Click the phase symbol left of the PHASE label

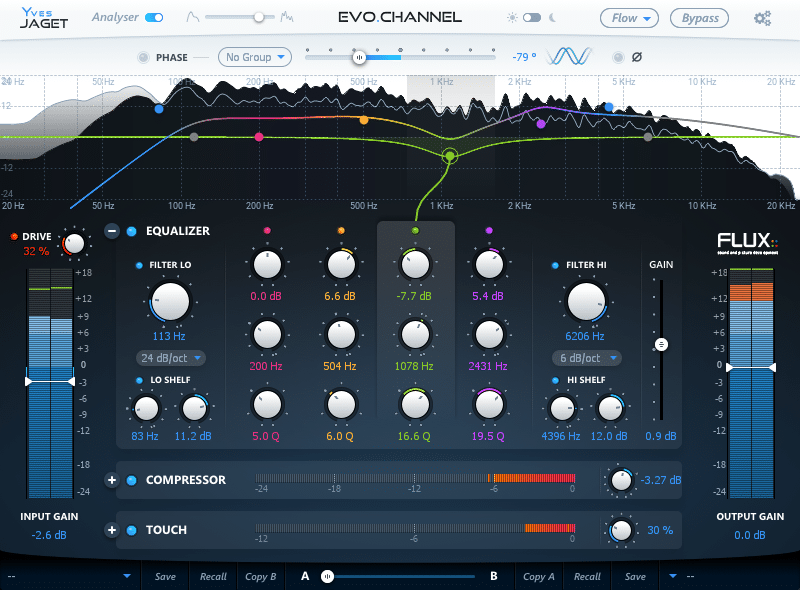pos(144,57)
